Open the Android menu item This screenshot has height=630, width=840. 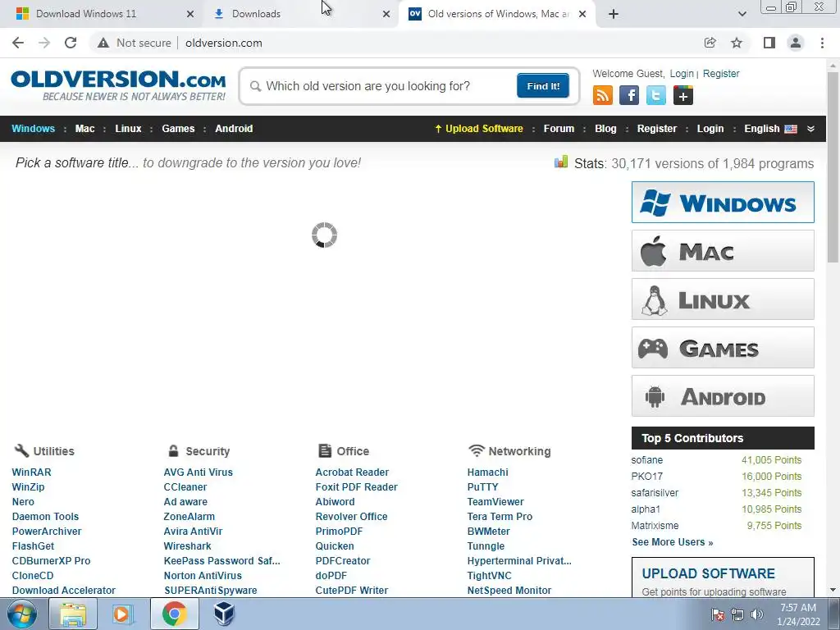(234, 129)
